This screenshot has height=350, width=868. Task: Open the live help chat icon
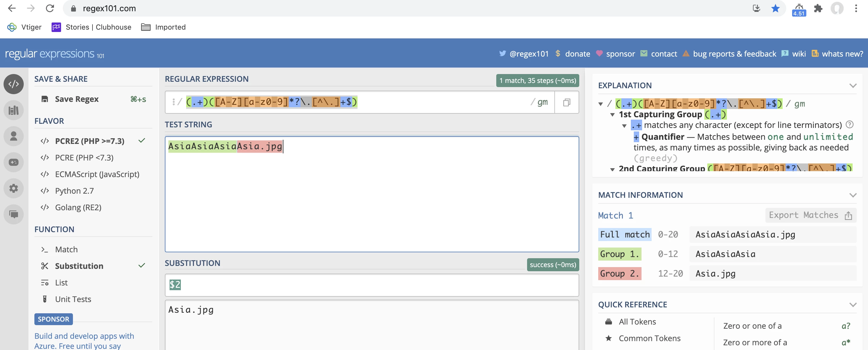pyautogui.click(x=13, y=214)
